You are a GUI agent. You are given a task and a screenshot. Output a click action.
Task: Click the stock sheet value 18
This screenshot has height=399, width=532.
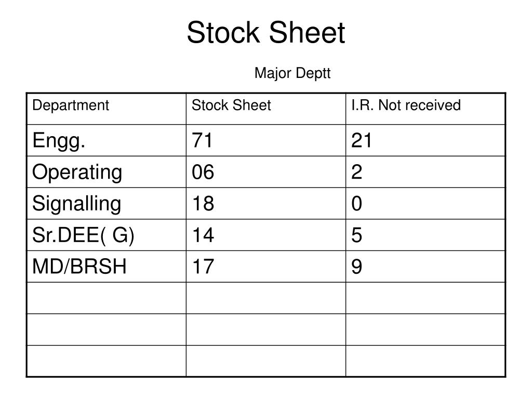pos(203,204)
